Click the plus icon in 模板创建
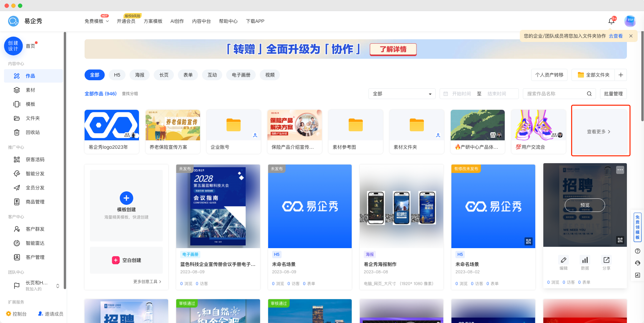Image resolution: width=644 pixels, height=323 pixels. 126,198
